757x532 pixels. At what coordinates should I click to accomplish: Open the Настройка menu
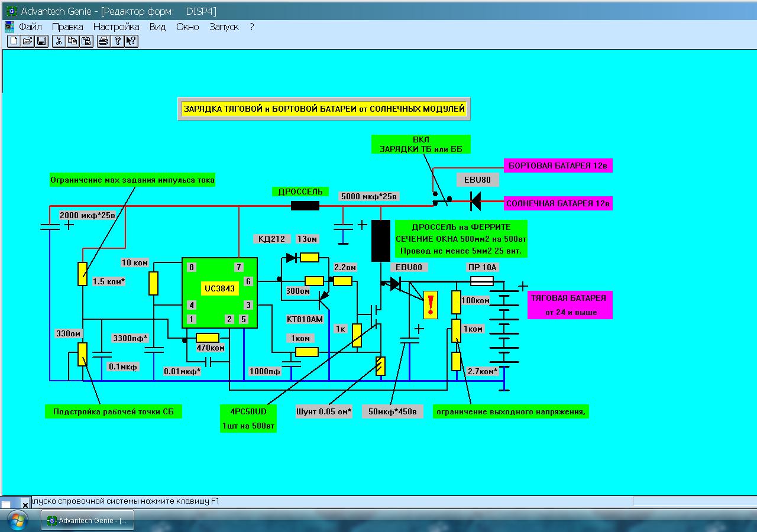116,27
